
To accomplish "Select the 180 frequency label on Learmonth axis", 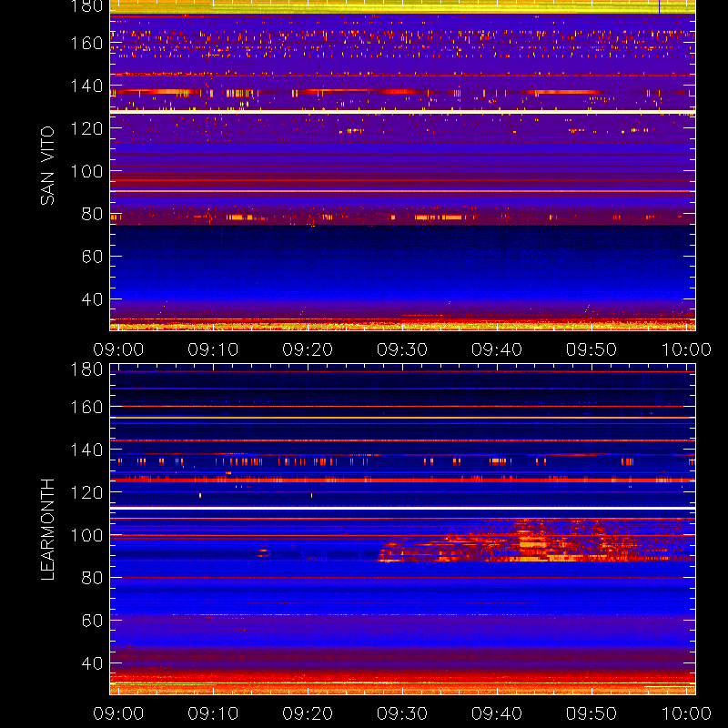I will coord(86,369).
